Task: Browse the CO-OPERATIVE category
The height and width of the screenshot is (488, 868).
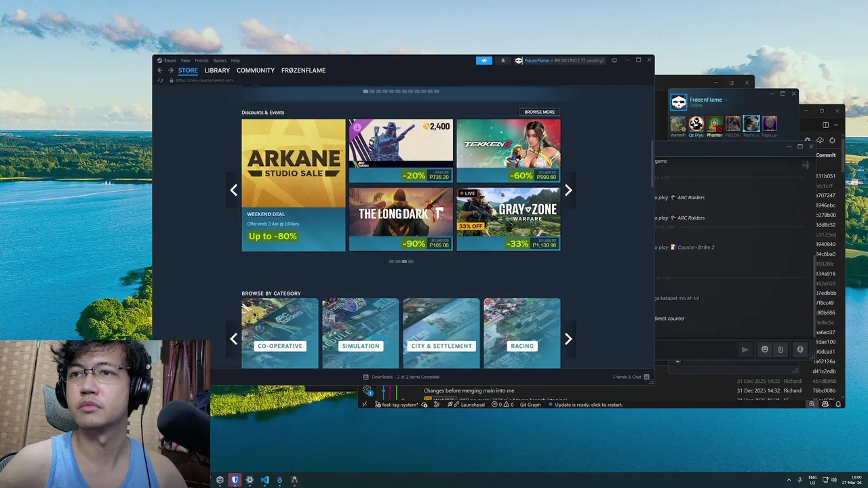Action: point(280,333)
